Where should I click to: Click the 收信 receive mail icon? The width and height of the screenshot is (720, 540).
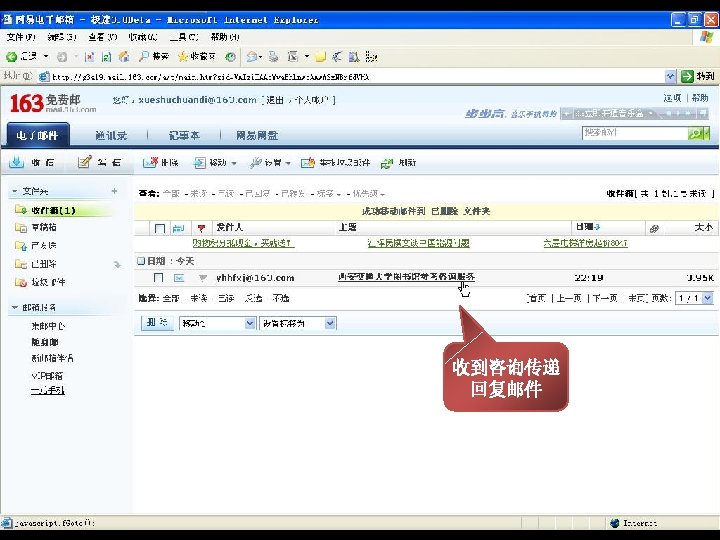(17, 162)
